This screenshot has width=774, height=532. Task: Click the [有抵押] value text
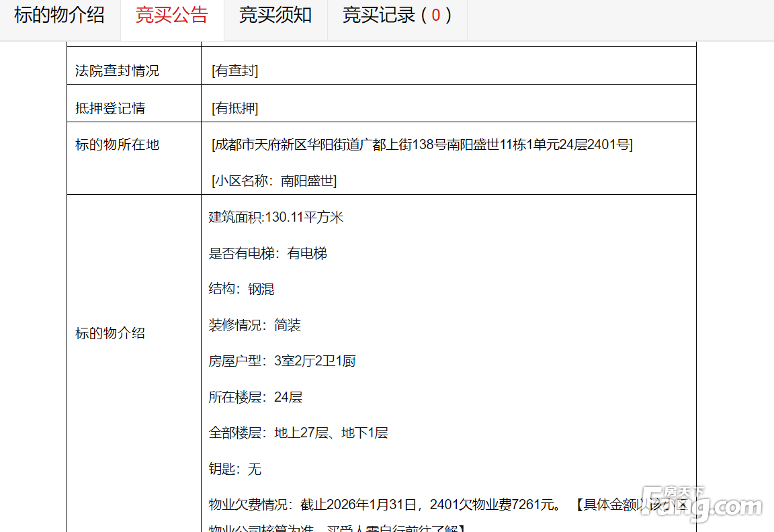234,108
